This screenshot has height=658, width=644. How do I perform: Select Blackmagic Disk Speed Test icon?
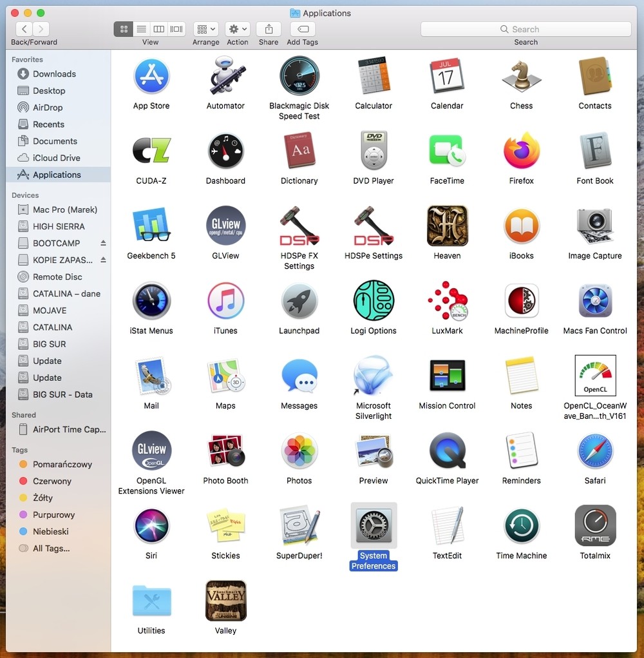pyautogui.click(x=299, y=76)
